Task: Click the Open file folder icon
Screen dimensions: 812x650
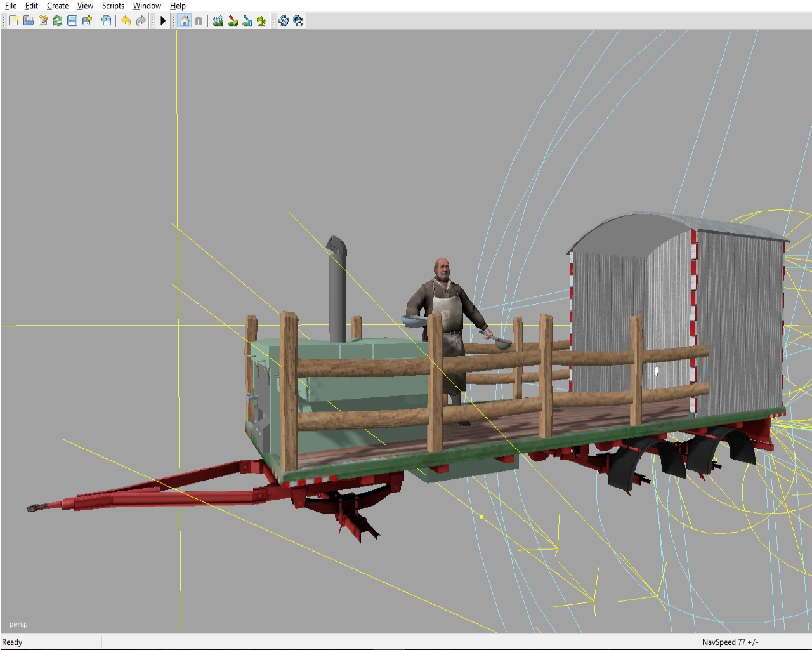Action: [29, 21]
